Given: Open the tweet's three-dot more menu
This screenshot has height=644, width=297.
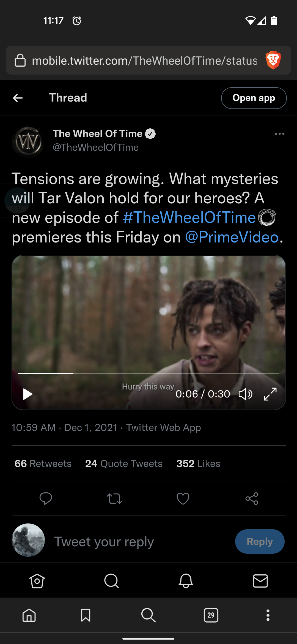Looking at the screenshot, I should click(279, 134).
